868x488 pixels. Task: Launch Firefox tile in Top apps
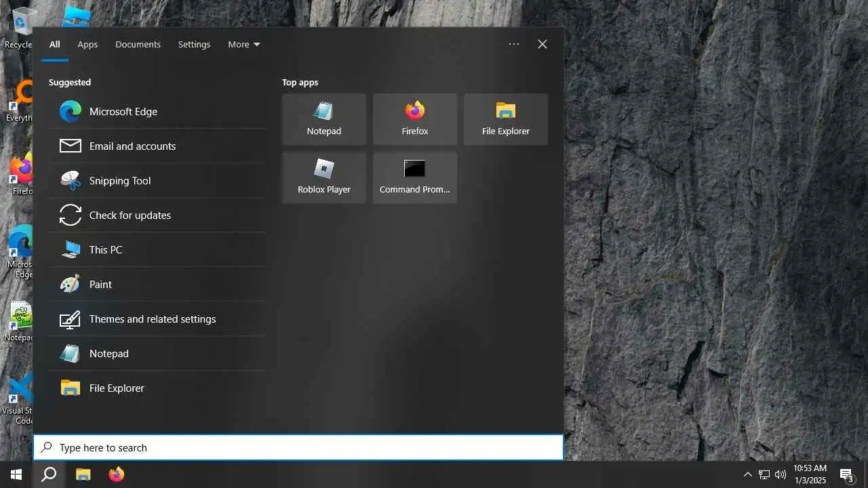pos(415,119)
